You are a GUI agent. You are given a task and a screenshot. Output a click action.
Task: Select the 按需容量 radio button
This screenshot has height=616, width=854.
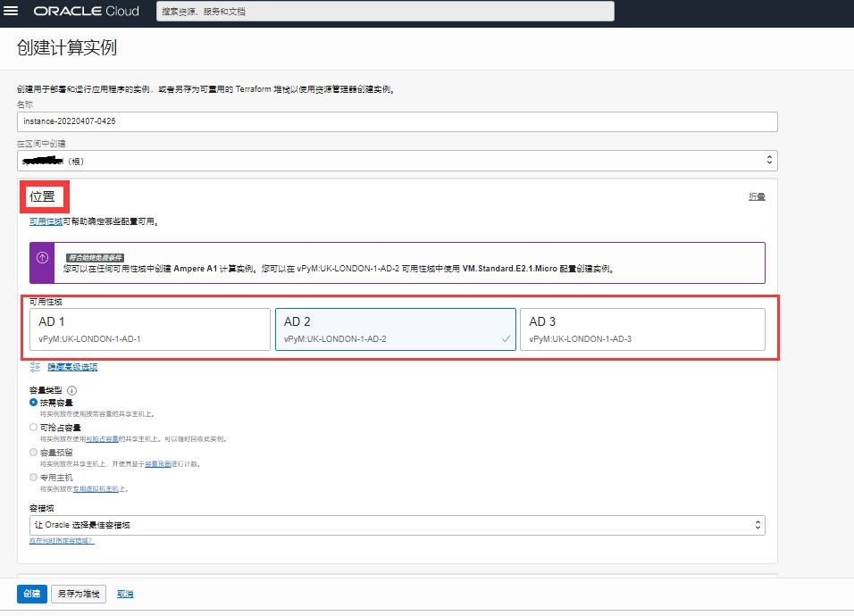(x=33, y=403)
